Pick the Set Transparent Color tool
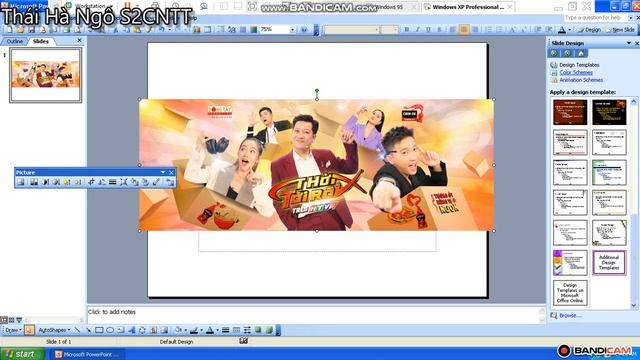The height and width of the screenshot is (360, 640). click(156, 182)
